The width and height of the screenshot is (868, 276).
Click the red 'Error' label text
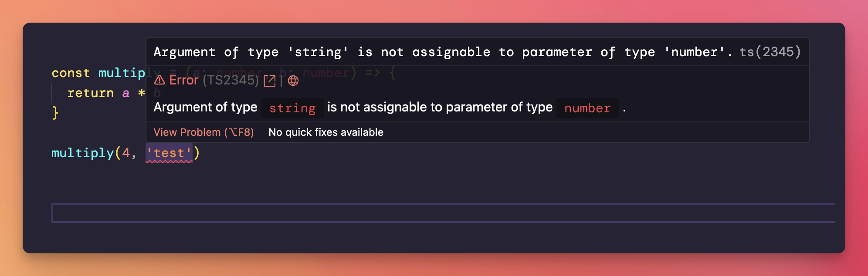(x=183, y=80)
